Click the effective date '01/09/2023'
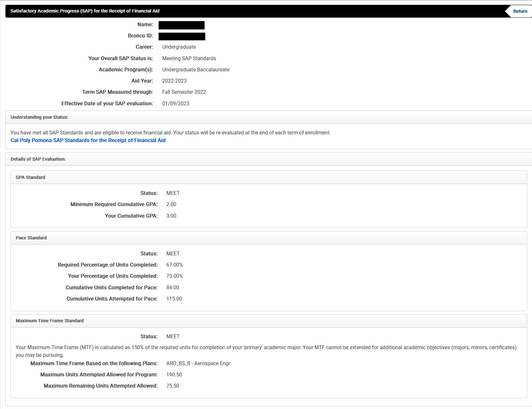The width and height of the screenshot is (532, 409). pyautogui.click(x=176, y=103)
